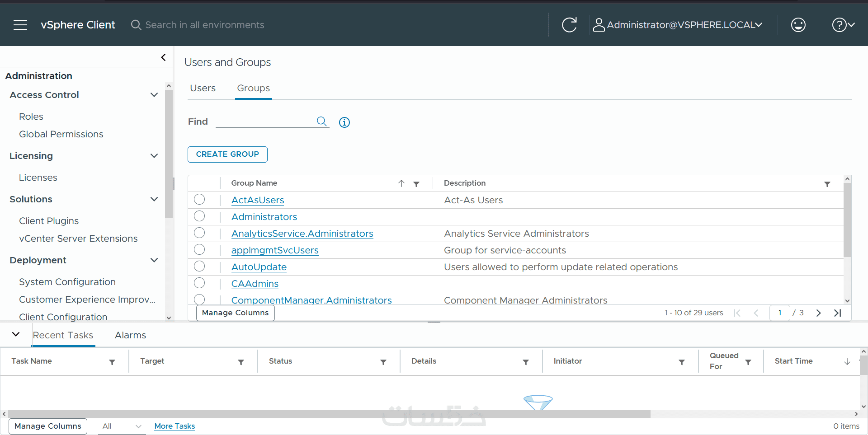Sort the Group Name column ascending arrow

[x=401, y=183]
